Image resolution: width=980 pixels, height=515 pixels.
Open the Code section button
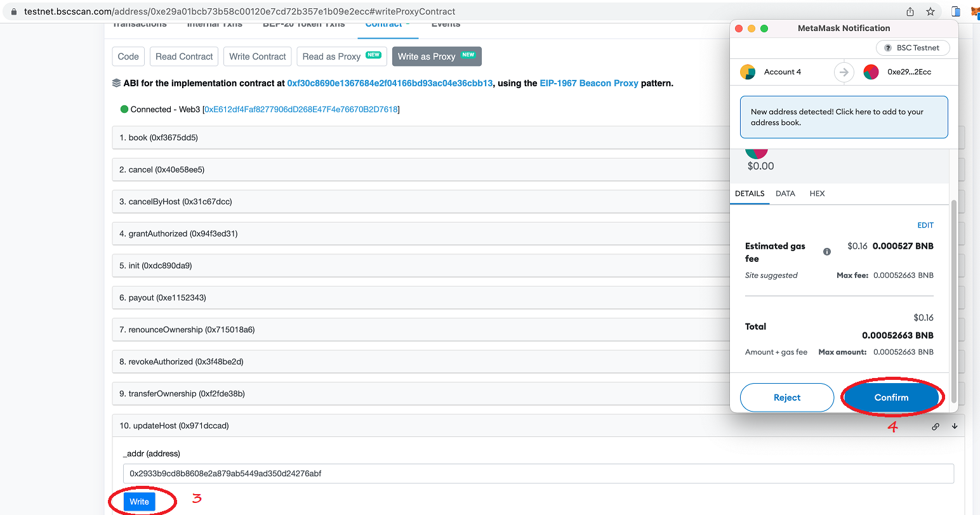point(128,56)
